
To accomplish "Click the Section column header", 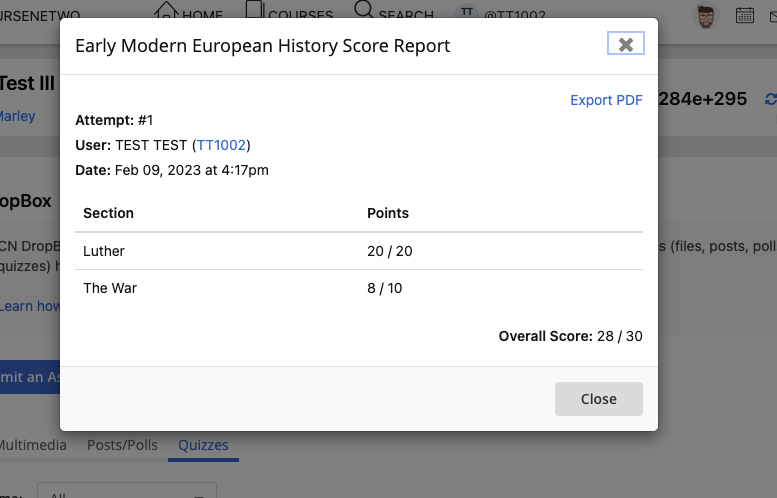I will tap(109, 213).
